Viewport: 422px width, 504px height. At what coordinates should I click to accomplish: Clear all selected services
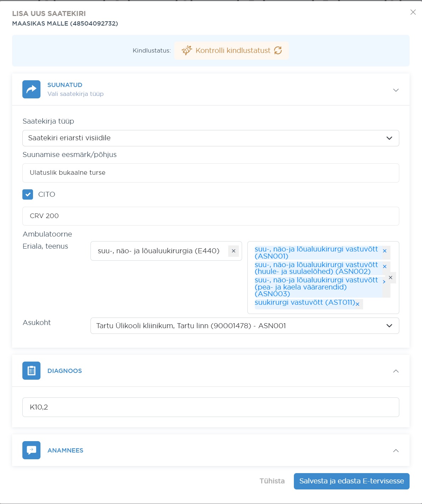[390, 278]
